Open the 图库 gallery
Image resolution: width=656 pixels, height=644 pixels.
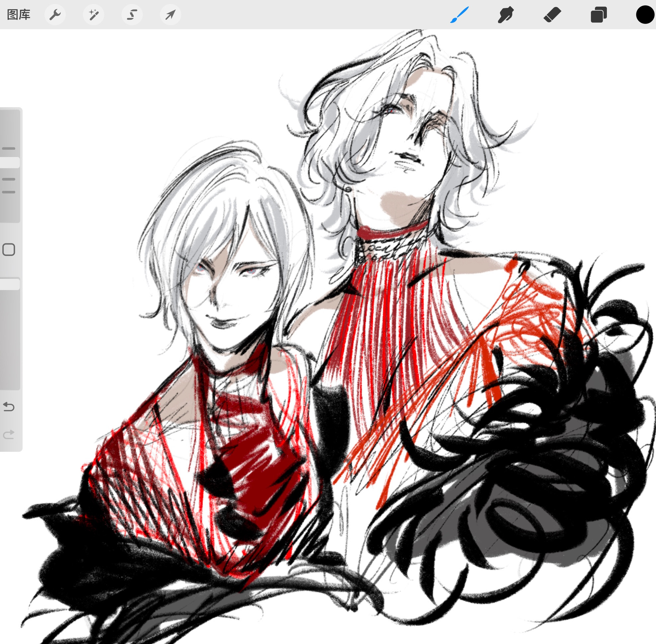(19, 15)
